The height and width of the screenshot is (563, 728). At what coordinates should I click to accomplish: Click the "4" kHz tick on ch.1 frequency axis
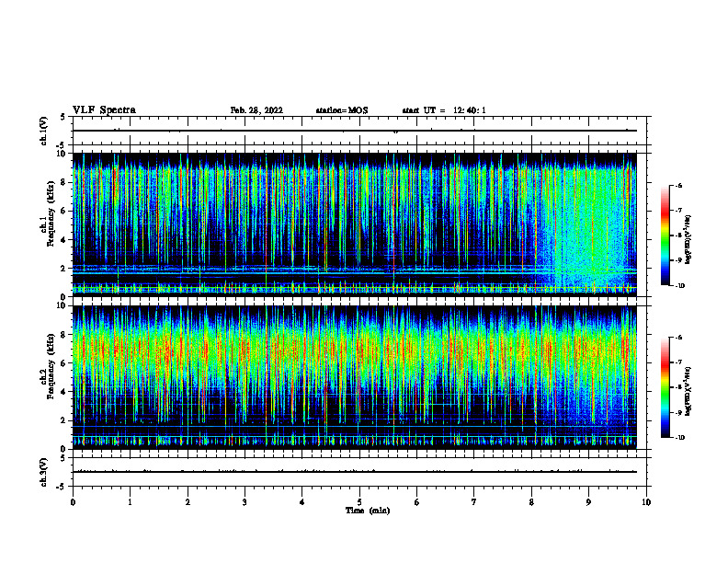pyautogui.click(x=64, y=240)
